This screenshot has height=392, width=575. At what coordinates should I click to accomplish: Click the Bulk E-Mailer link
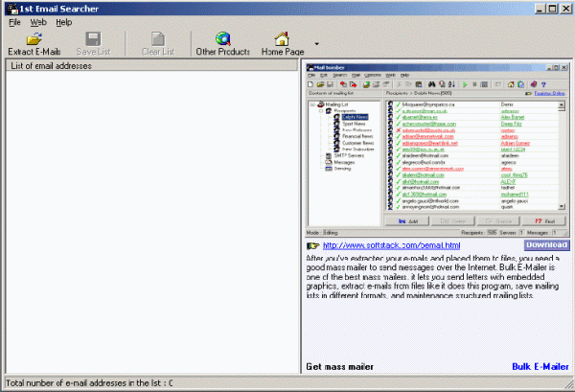540,366
